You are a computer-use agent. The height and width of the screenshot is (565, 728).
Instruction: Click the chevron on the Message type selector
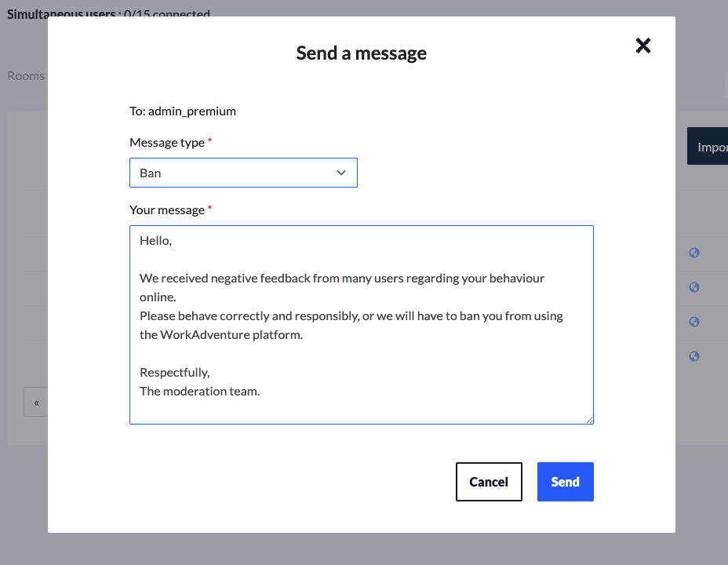click(340, 173)
